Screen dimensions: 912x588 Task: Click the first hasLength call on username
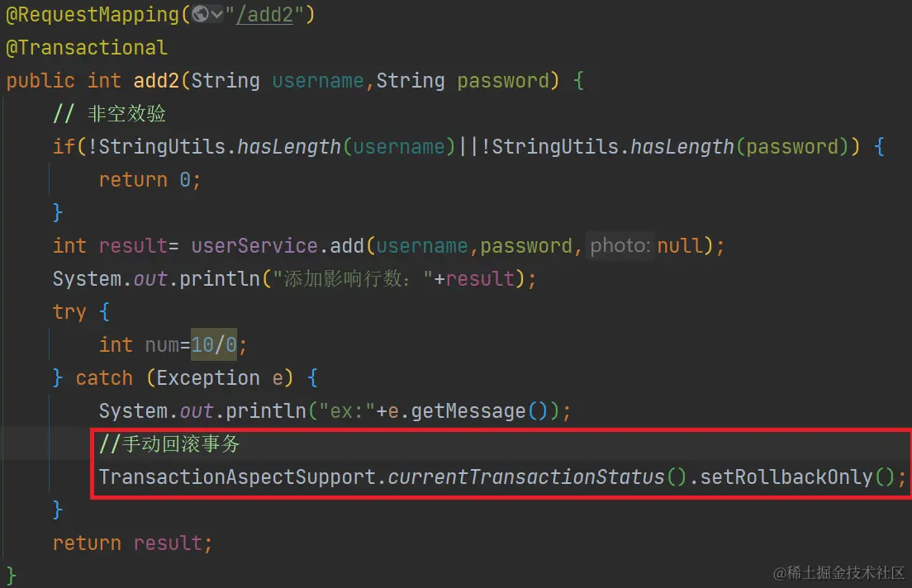pos(288,146)
